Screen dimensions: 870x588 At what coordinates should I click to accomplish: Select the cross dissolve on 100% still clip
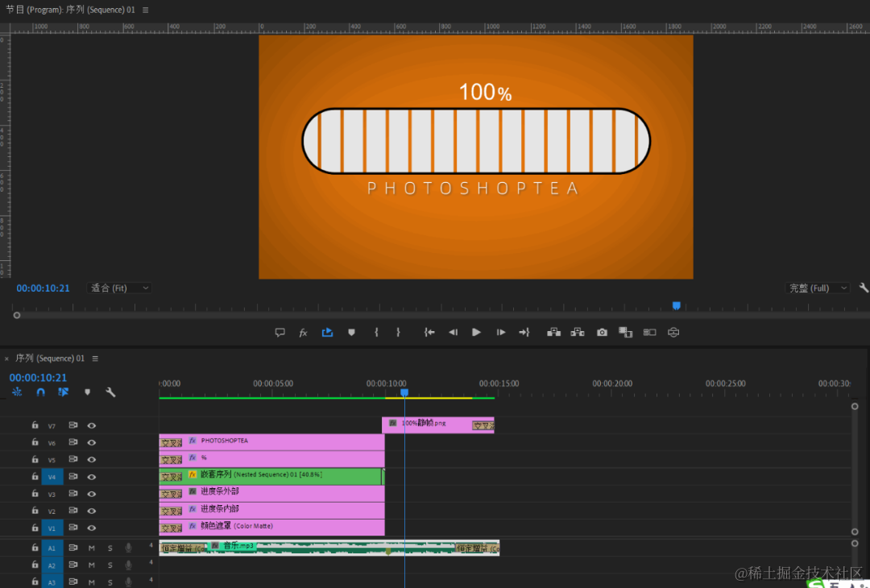point(483,425)
